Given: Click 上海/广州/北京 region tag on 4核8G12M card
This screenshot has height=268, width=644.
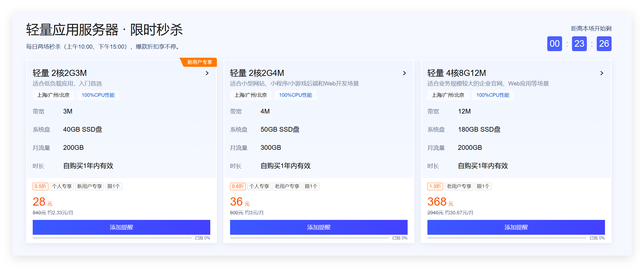Looking at the screenshot, I should click(448, 95).
